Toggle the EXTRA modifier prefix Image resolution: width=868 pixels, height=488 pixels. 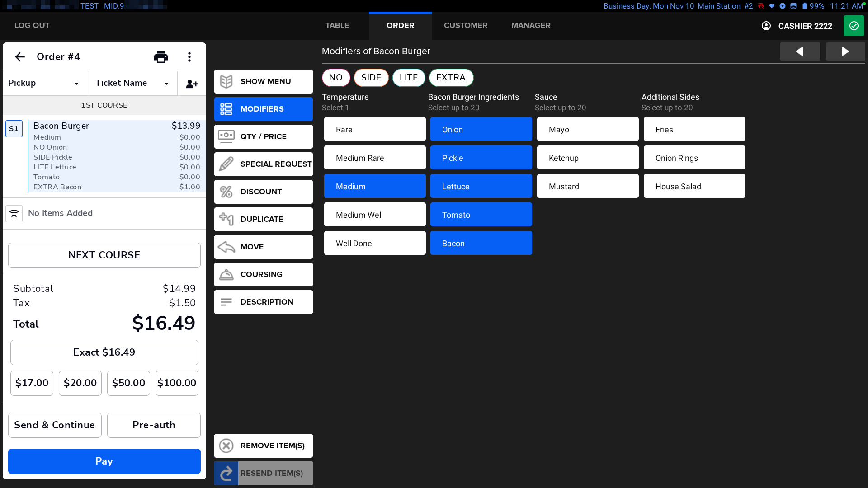[451, 78]
